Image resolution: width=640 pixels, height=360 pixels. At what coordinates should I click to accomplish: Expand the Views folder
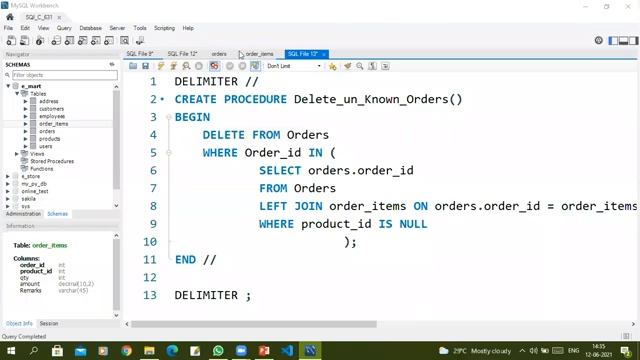click(x=17, y=154)
